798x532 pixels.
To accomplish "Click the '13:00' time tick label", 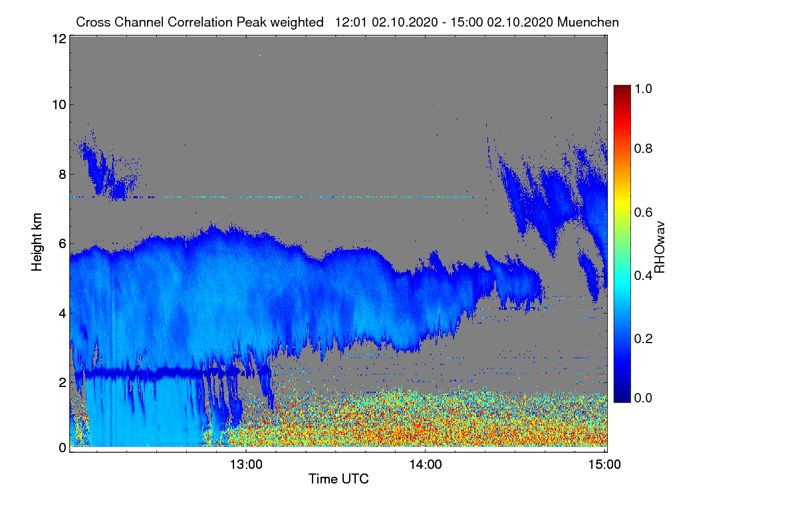I will pos(246,465).
